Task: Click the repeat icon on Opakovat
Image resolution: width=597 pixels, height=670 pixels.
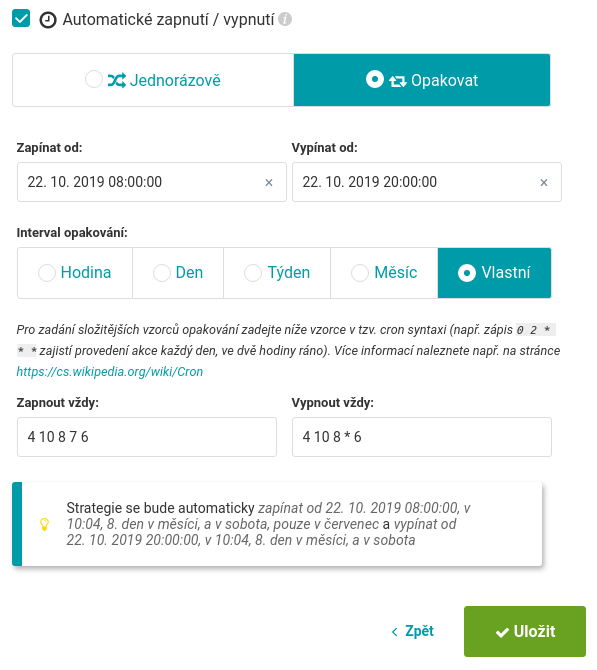Action: coord(397,81)
